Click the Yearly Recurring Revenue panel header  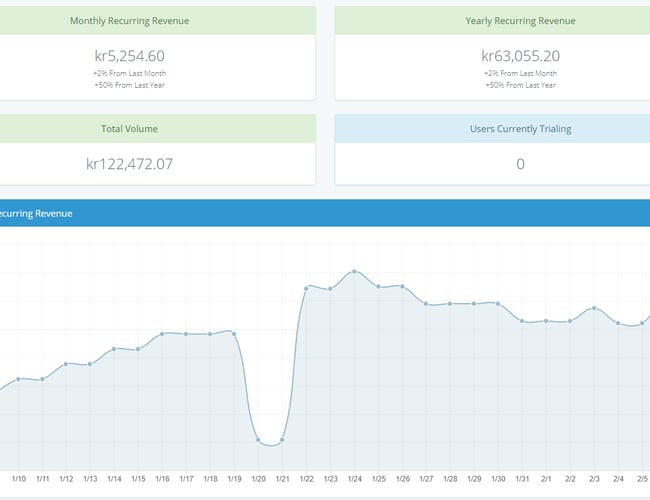[x=520, y=20]
